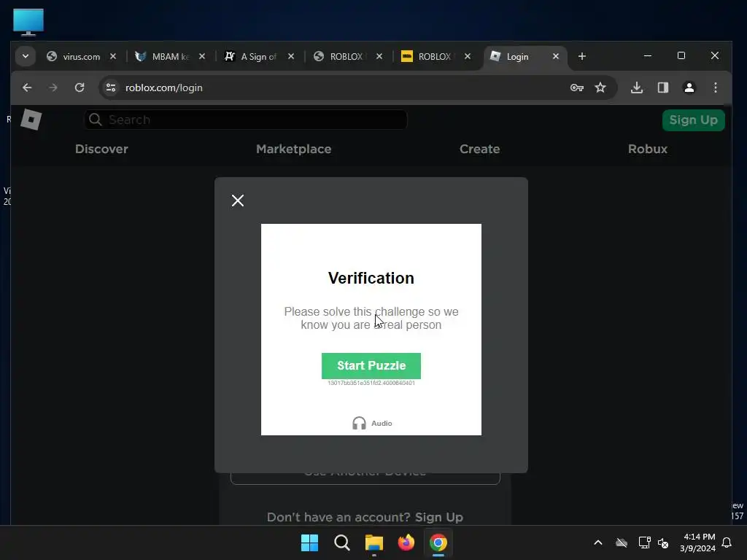Switch to the Audio challenge
Screen dimensions: 747x560
tap(372, 424)
